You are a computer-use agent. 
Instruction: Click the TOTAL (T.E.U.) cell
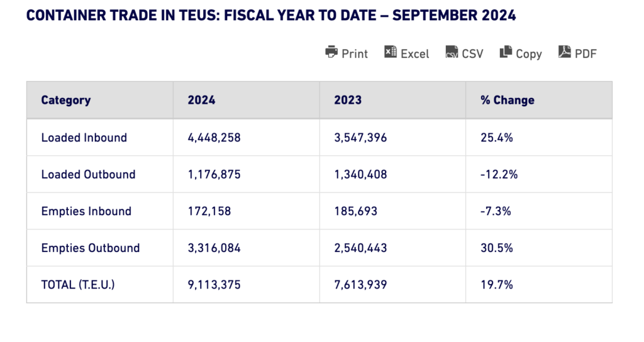pyautogui.click(x=78, y=285)
